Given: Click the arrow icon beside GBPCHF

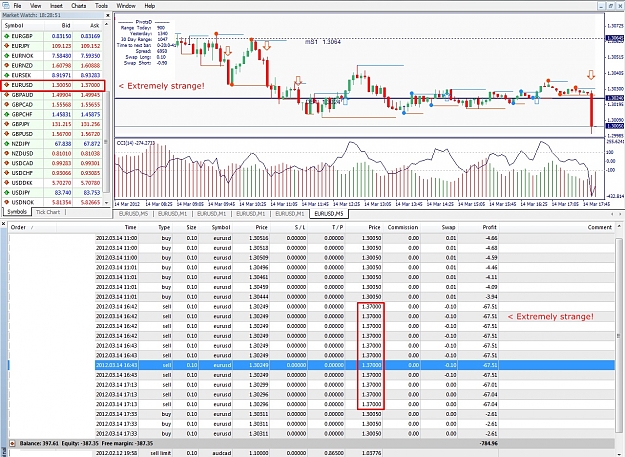Looking at the screenshot, I should click(6, 114).
